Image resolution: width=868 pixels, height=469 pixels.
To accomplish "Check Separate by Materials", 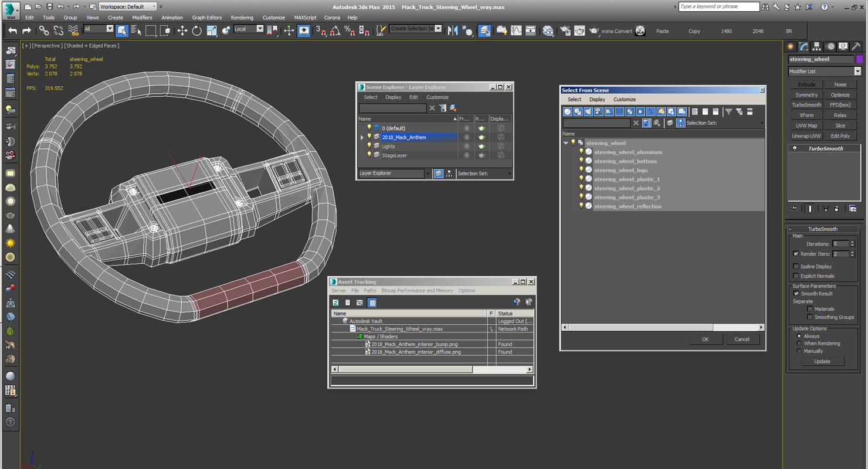I will point(810,308).
